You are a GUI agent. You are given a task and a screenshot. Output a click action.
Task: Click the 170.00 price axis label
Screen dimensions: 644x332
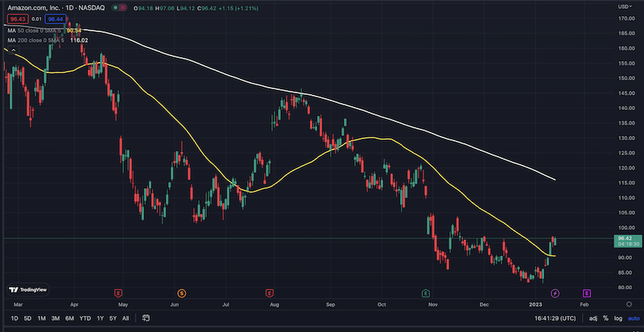click(626, 18)
